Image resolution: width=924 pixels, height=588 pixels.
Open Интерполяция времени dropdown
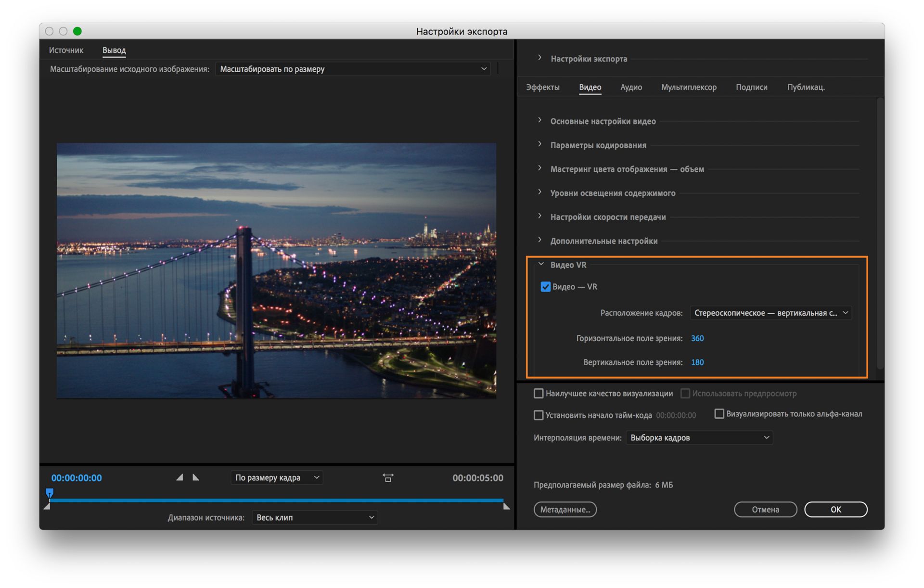[699, 438]
